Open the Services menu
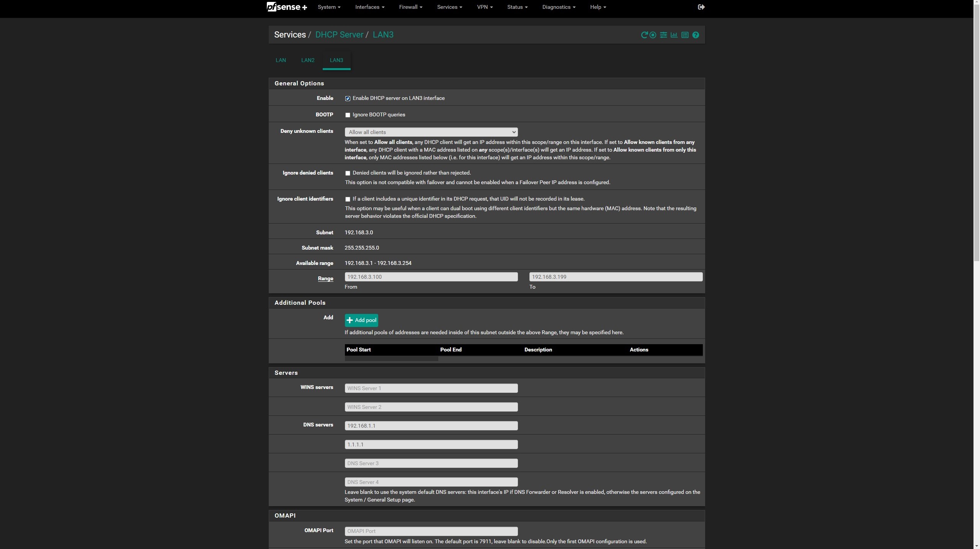The image size is (980, 549). [449, 7]
